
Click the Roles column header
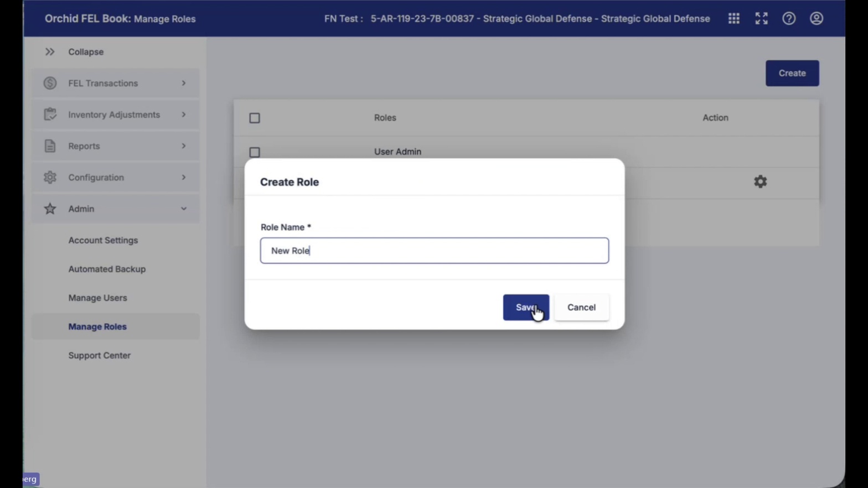(385, 117)
